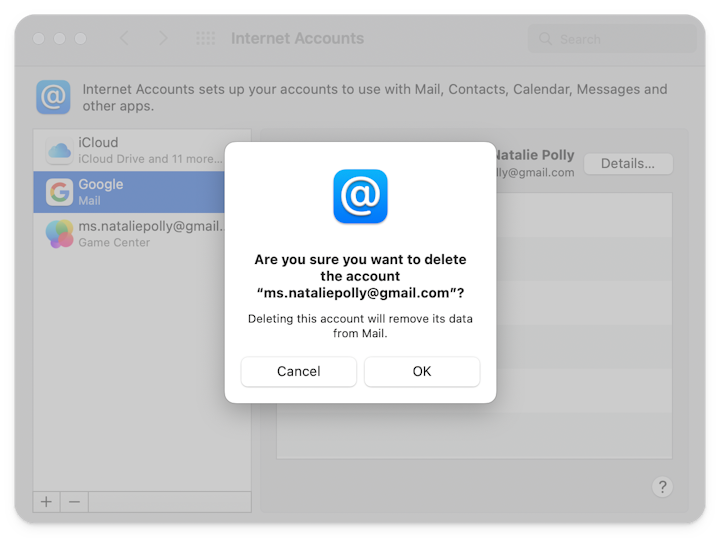Go forward with the right chevron
The image size is (720, 538).
pyautogui.click(x=163, y=39)
